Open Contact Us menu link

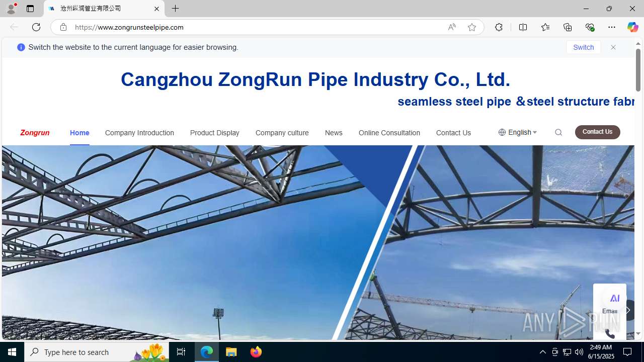coord(453,133)
